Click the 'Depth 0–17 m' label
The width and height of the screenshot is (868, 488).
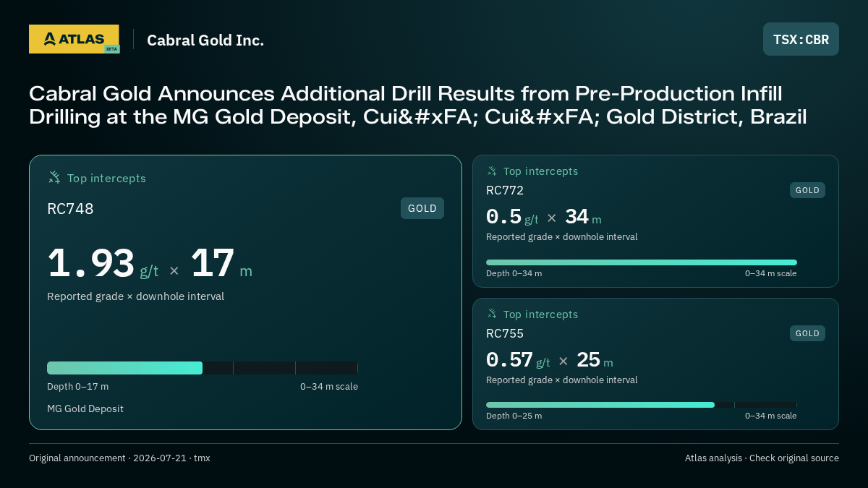pyautogui.click(x=78, y=386)
